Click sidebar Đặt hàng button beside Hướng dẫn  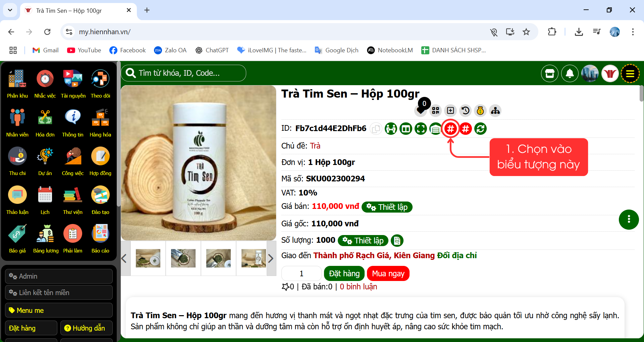31,328
